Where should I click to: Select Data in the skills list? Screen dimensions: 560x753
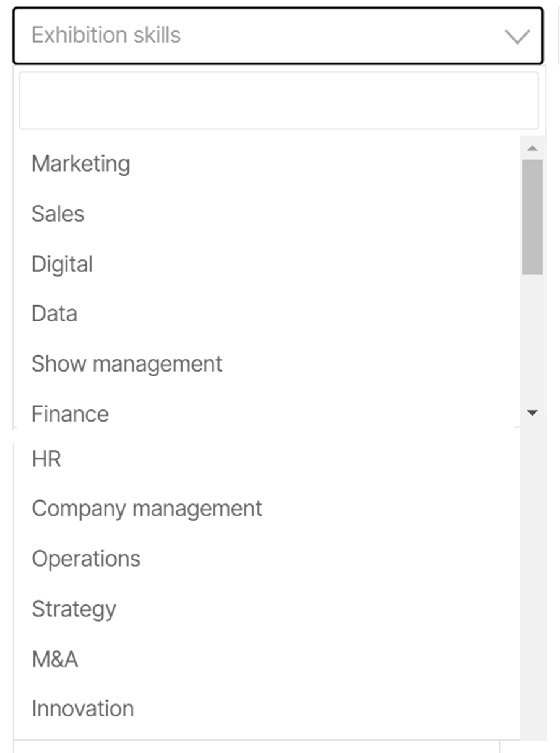54,314
